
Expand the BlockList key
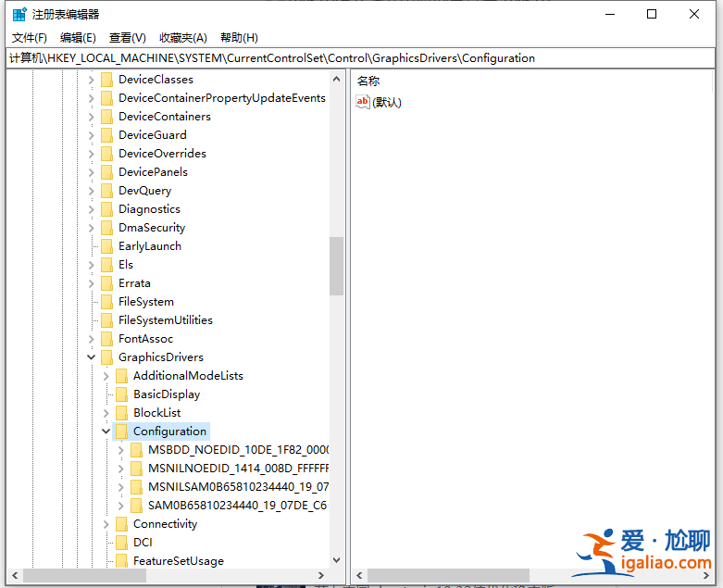[106, 413]
